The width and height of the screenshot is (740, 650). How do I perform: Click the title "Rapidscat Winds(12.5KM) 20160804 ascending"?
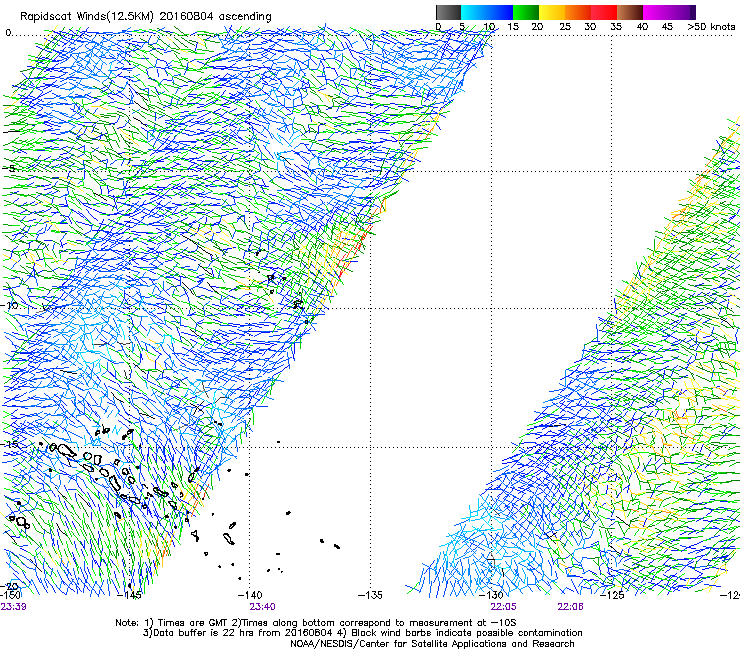point(146,17)
